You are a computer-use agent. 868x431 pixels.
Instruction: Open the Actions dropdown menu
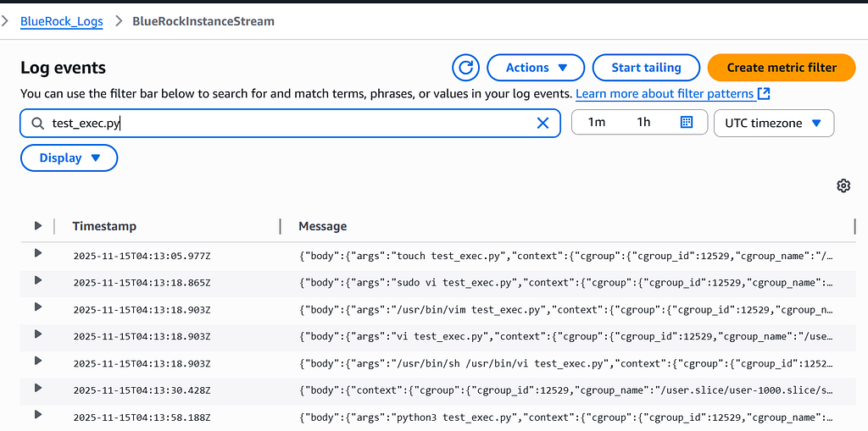pyautogui.click(x=536, y=68)
